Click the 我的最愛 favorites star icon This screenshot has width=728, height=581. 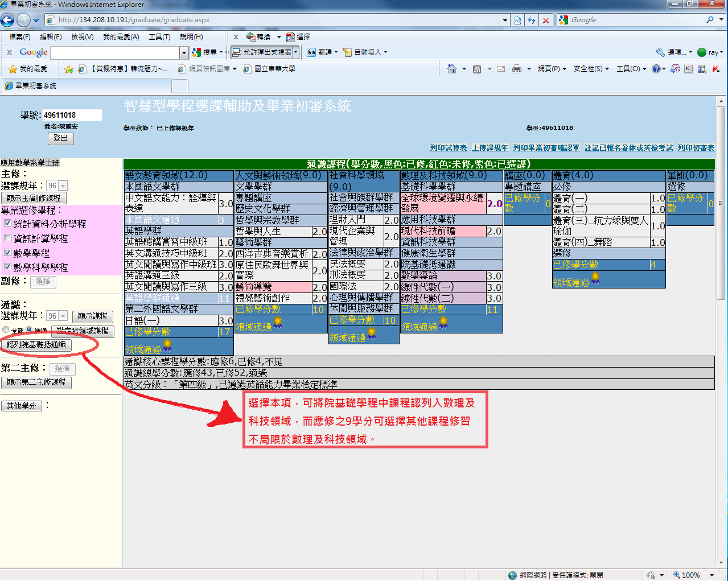(x=13, y=69)
